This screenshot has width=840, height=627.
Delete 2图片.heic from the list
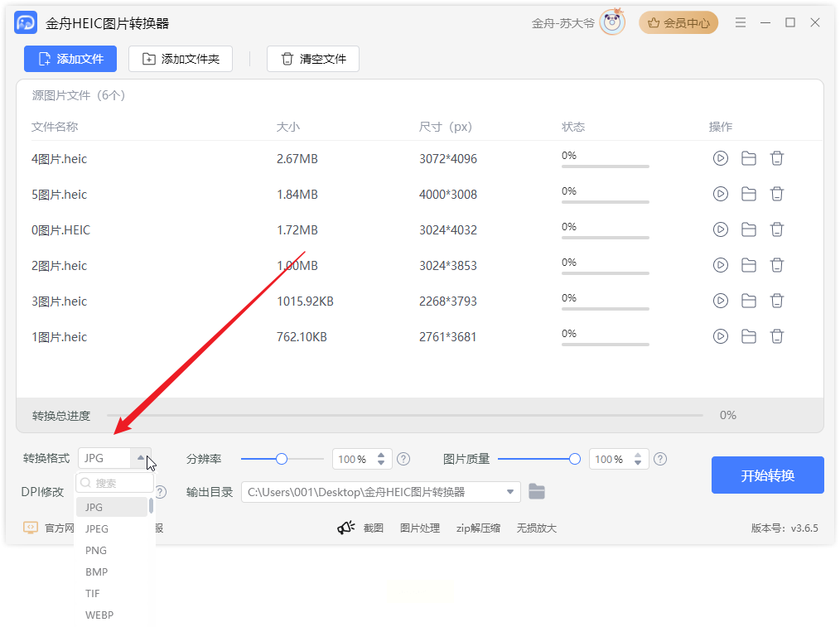[777, 265]
